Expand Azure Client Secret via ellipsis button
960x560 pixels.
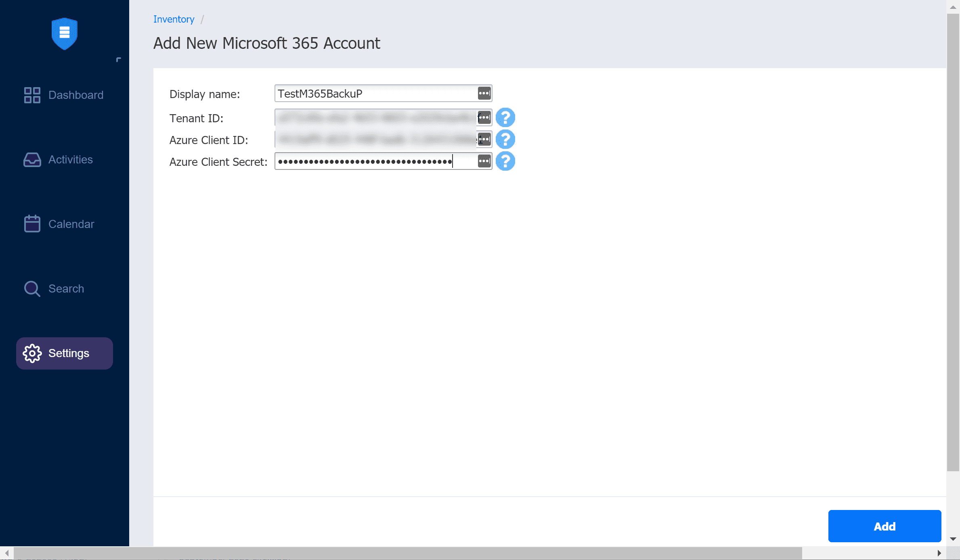(x=483, y=161)
